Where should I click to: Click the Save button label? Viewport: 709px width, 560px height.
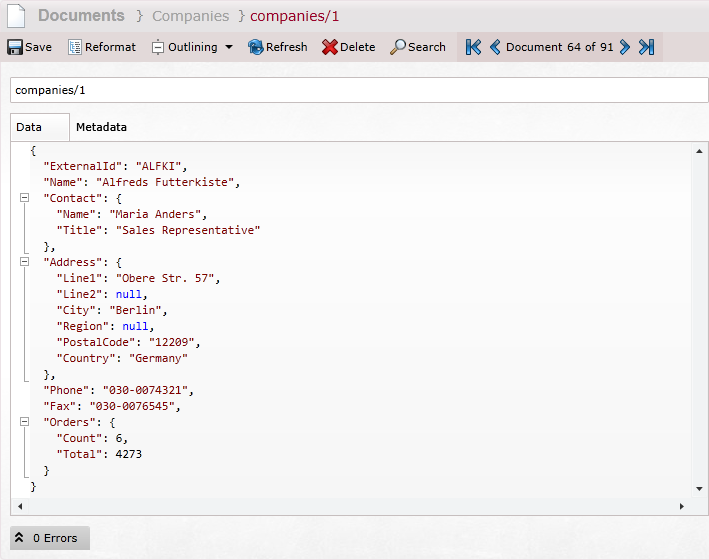38,47
